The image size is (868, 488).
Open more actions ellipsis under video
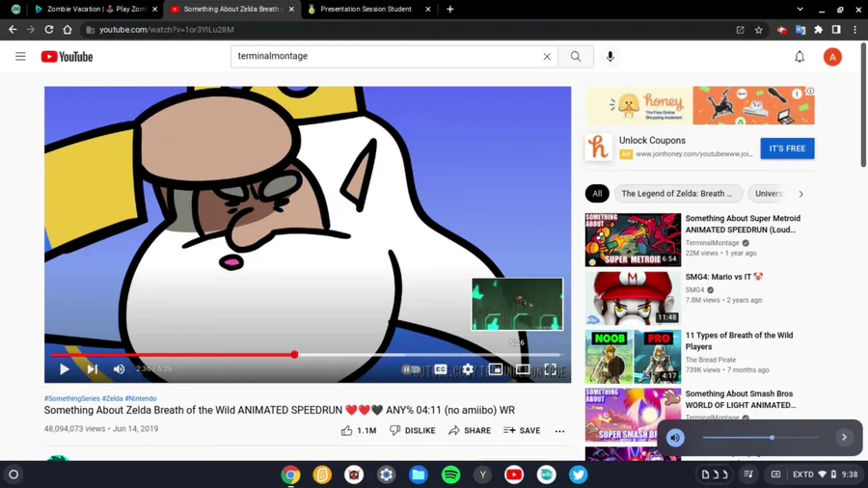(559, 431)
